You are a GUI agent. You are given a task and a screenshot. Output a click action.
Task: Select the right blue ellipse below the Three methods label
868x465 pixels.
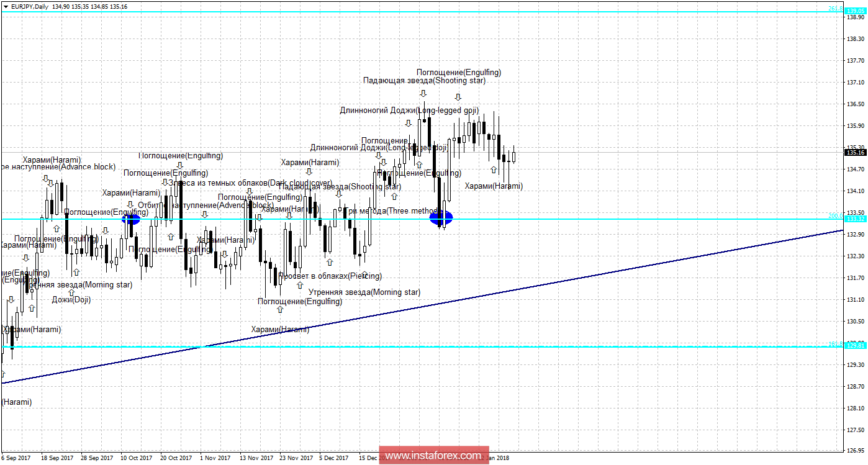click(441, 217)
